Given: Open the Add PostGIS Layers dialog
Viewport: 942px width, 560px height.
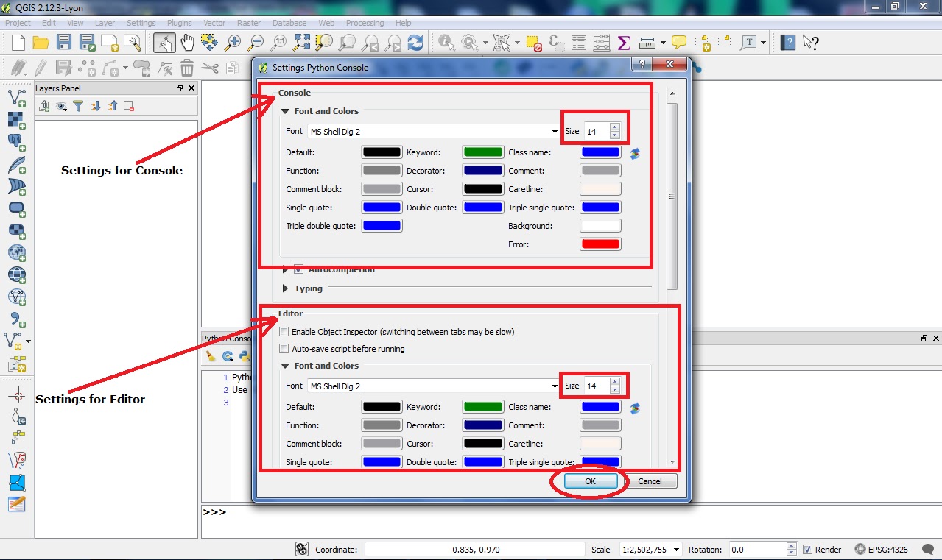Looking at the screenshot, I should coord(17,141).
